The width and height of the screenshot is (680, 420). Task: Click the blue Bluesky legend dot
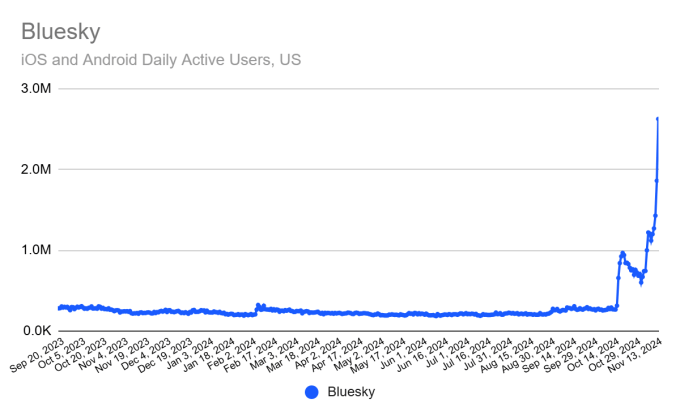312,392
